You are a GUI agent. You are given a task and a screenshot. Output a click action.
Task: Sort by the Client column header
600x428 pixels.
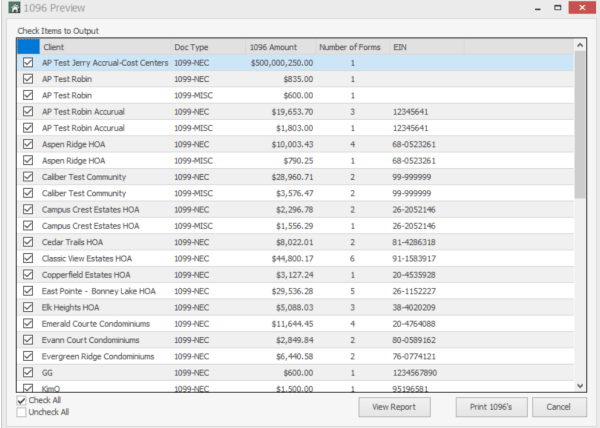(x=105, y=47)
